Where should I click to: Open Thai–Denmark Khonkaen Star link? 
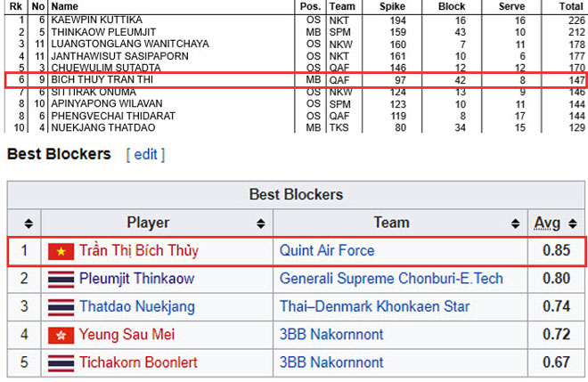(374, 306)
